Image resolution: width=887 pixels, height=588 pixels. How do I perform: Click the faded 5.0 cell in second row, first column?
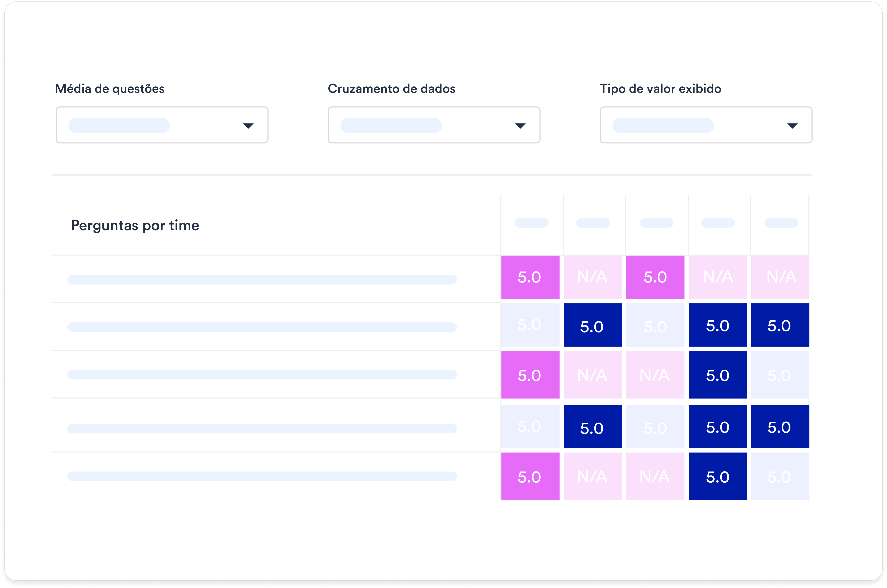click(530, 325)
